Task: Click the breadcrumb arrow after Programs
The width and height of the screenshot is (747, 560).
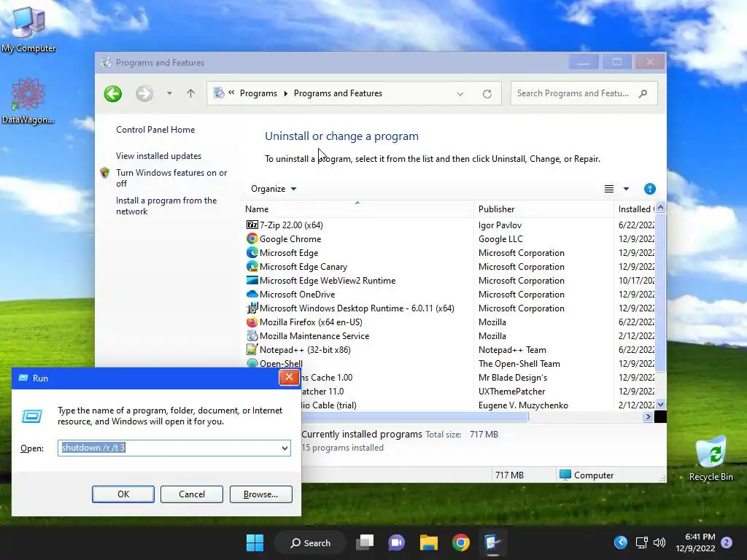Action: click(x=285, y=94)
